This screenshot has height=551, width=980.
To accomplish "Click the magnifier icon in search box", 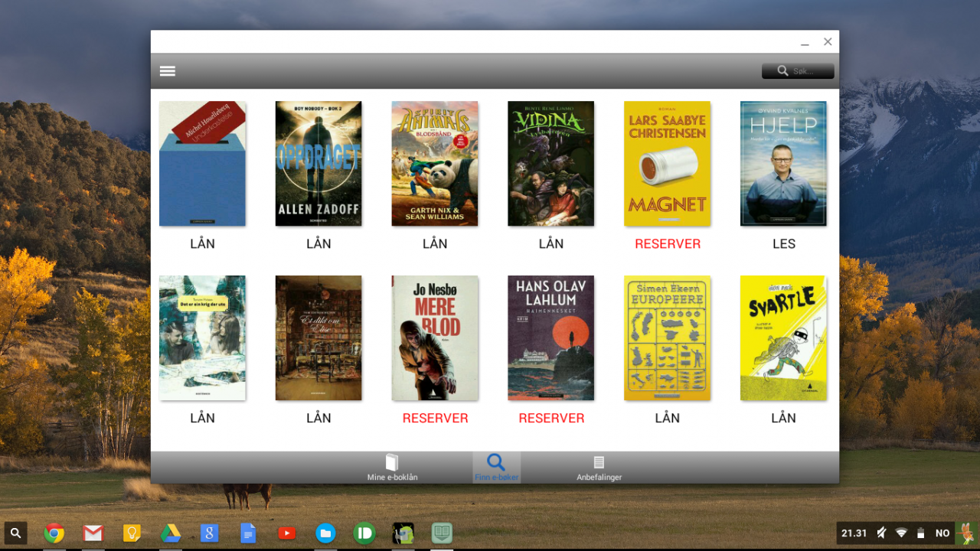I will point(782,71).
